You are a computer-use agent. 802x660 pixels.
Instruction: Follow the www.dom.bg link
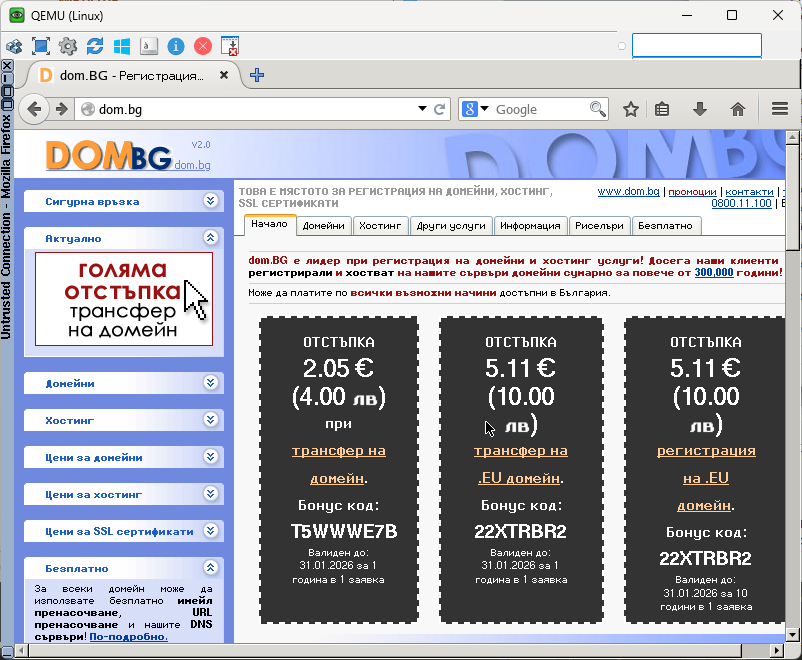pyautogui.click(x=629, y=191)
